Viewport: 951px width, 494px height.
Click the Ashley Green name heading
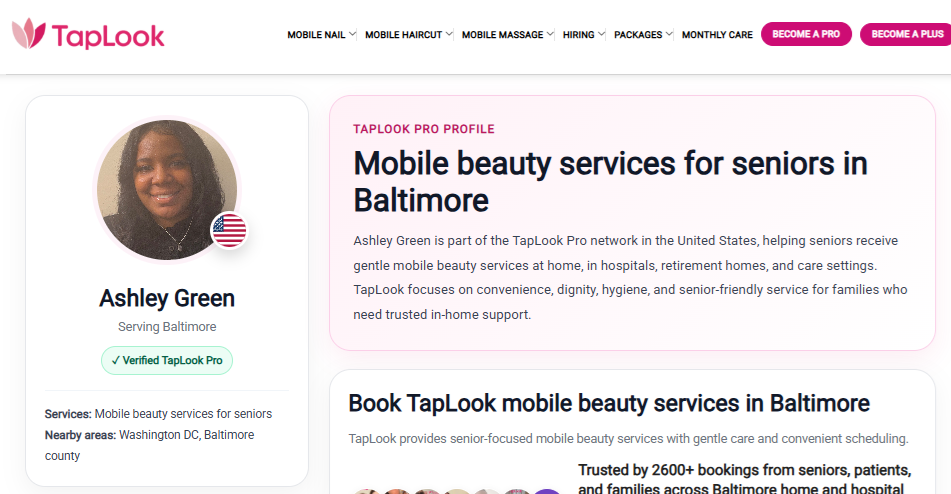point(167,298)
